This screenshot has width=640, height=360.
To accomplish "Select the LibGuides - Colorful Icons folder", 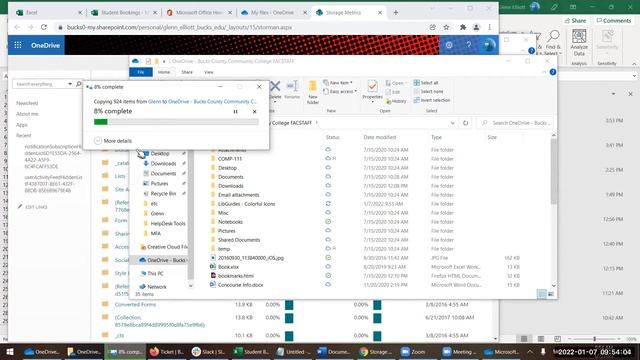I will coord(247,204).
